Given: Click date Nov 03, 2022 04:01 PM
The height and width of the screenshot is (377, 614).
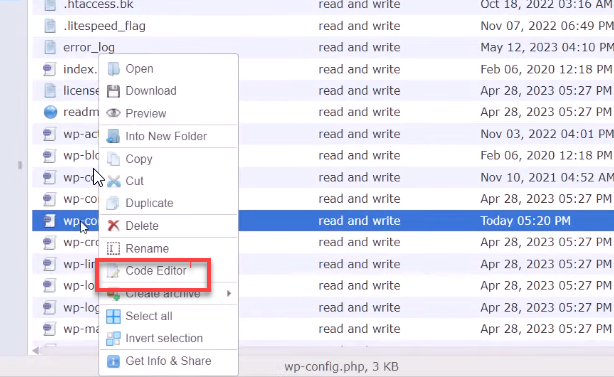Looking at the screenshot, I should pos(547,134).
